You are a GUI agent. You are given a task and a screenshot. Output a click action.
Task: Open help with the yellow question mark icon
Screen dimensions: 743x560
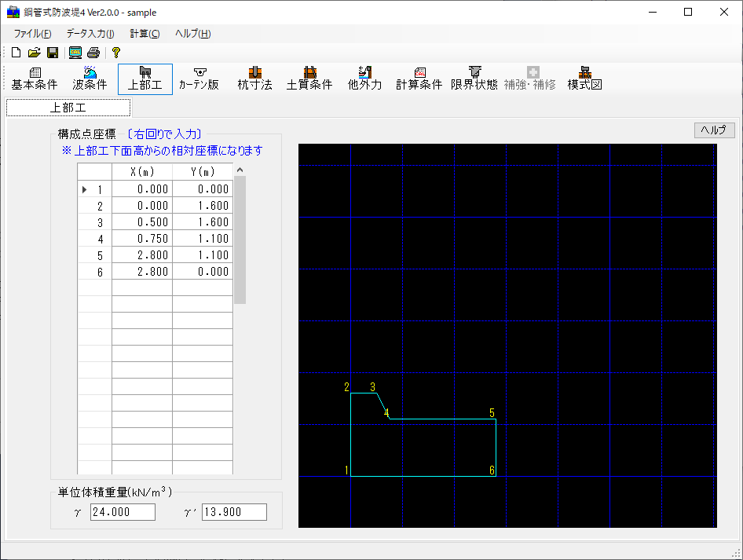tap(116, 53)
